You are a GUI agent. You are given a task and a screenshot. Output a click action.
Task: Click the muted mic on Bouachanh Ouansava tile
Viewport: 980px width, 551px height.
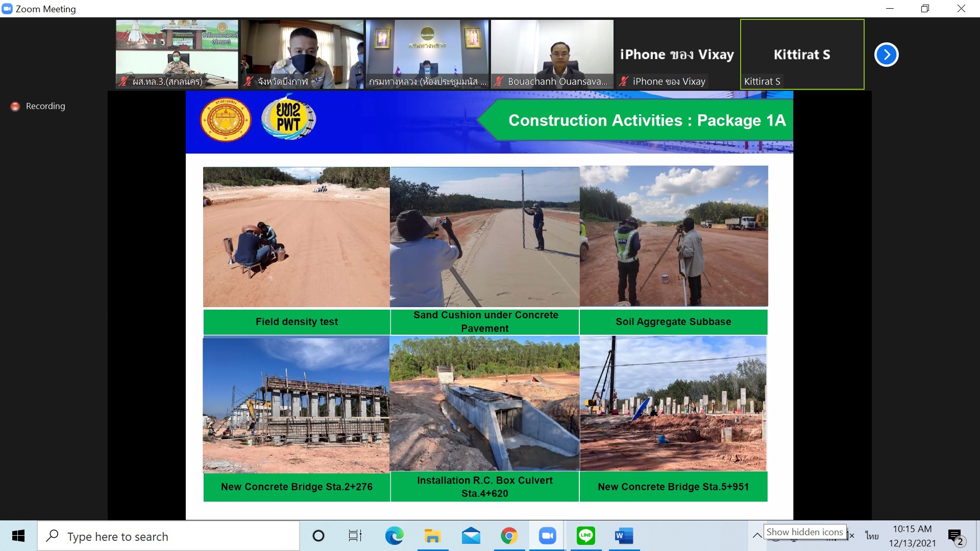[x=499, y=81]
